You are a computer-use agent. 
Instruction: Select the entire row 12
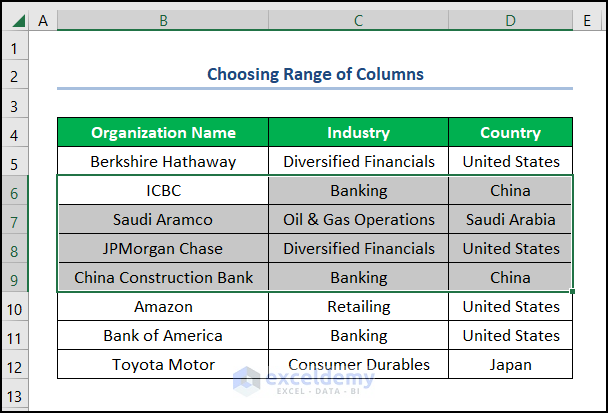coord(15,365)
